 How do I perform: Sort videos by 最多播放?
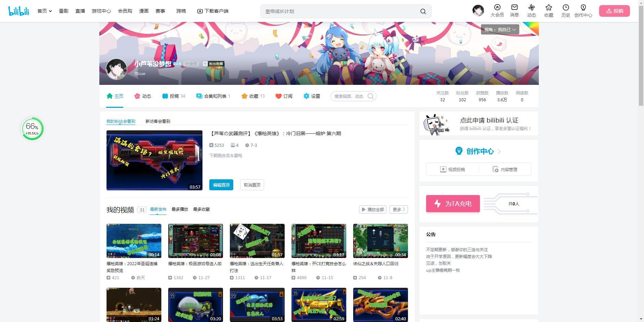180,209
